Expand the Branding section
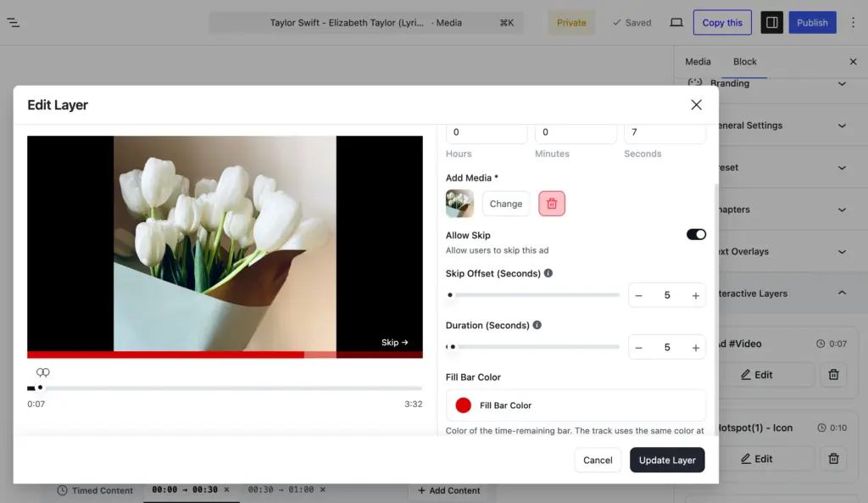The height and width of the screenshot is (503, 868). click(x=843, y=83)
